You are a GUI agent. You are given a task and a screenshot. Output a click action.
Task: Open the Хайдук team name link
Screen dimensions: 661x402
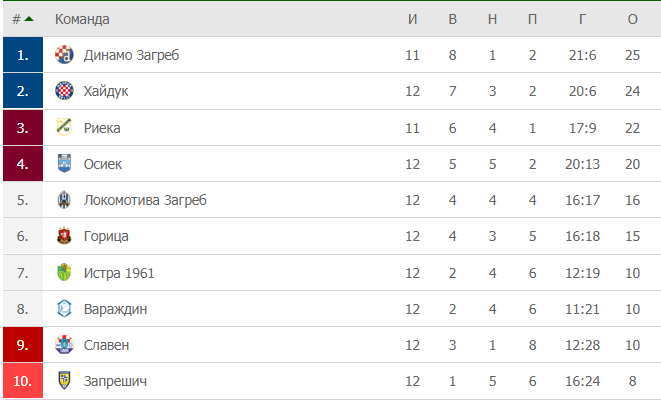[106, 91]
